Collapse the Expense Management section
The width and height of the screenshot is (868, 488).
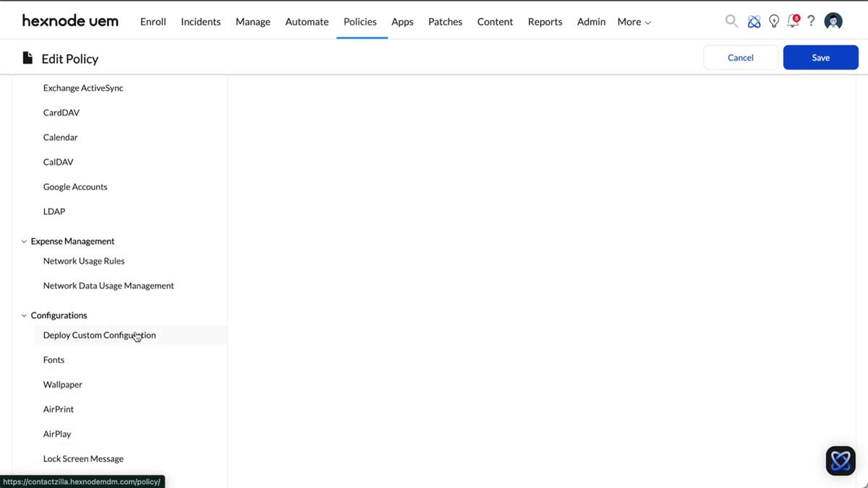point(23,241)
